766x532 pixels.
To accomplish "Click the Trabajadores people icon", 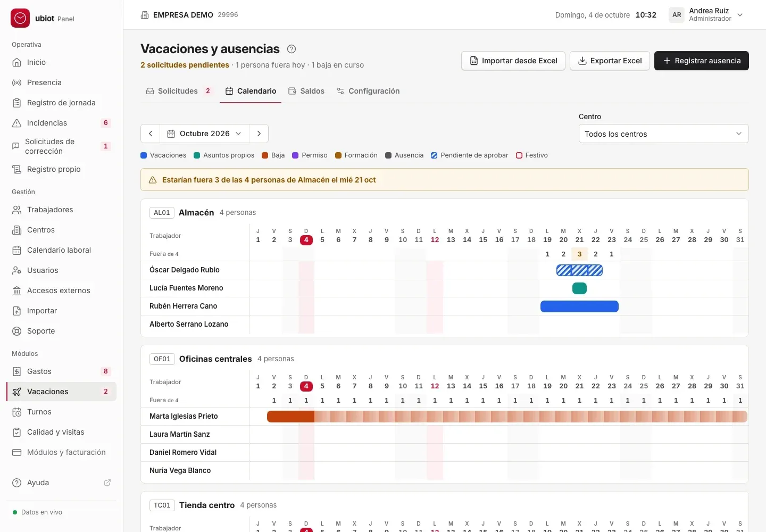I will pos(17,210).
